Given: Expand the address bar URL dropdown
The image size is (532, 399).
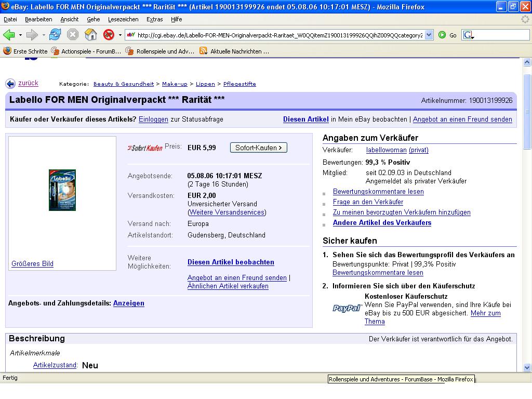Looking at the screenshot, I should 429,35.
